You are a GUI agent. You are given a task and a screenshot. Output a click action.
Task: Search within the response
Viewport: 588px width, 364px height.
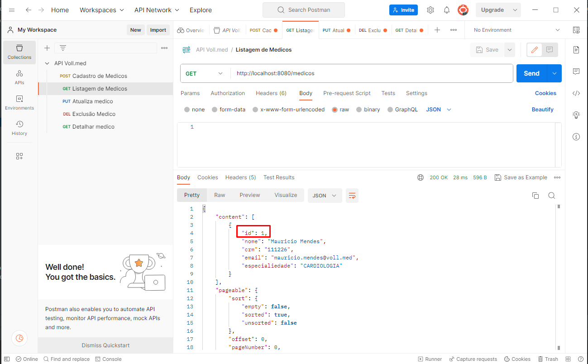[x=552, y=196]
